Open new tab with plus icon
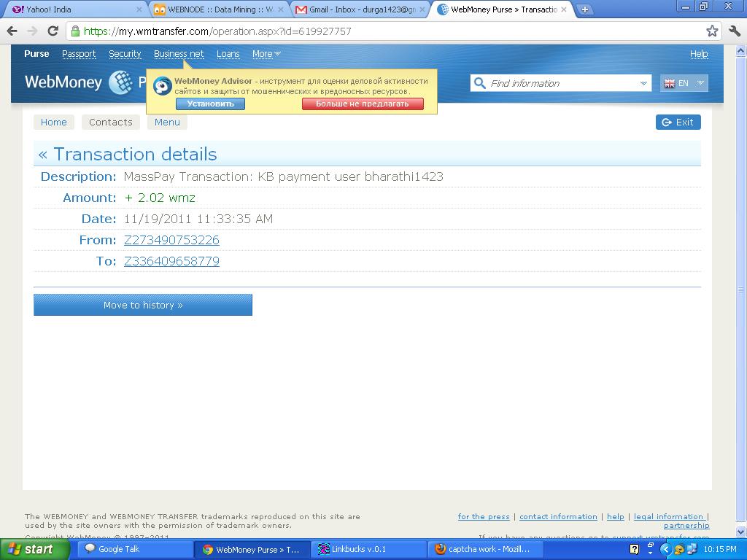Image resolution: width=747 pixels, height=560 pixels. 584,9
